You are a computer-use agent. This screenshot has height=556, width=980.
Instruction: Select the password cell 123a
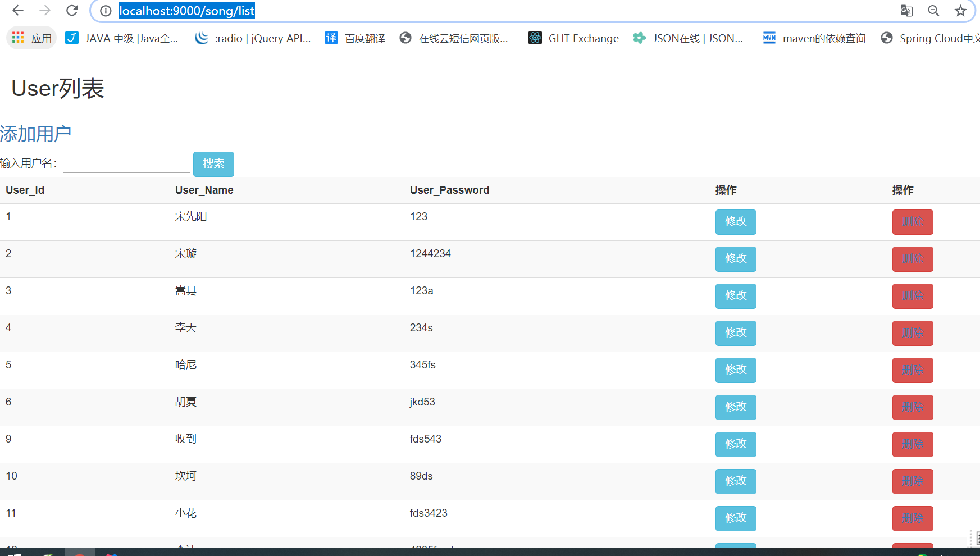(x=422, y=290)
